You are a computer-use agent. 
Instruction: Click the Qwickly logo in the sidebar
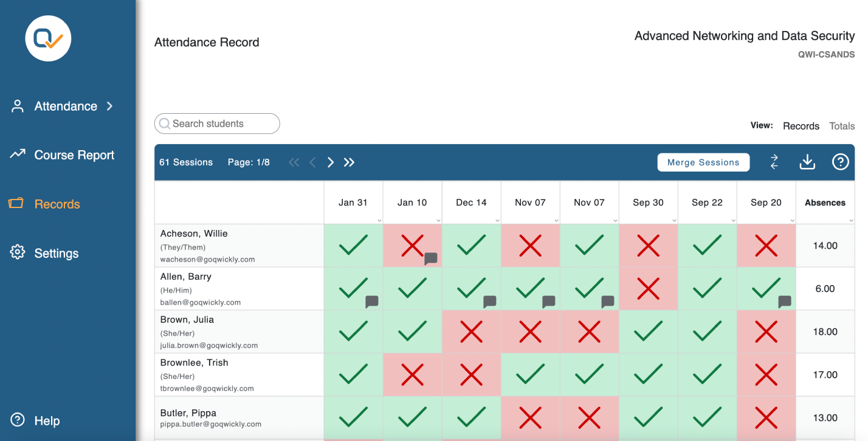pos(48,38)
